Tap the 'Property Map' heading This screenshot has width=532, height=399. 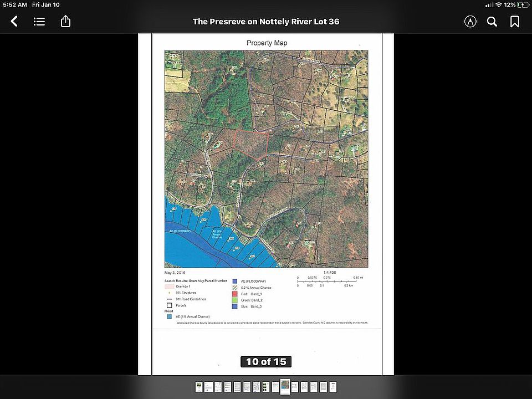(267, 43)
